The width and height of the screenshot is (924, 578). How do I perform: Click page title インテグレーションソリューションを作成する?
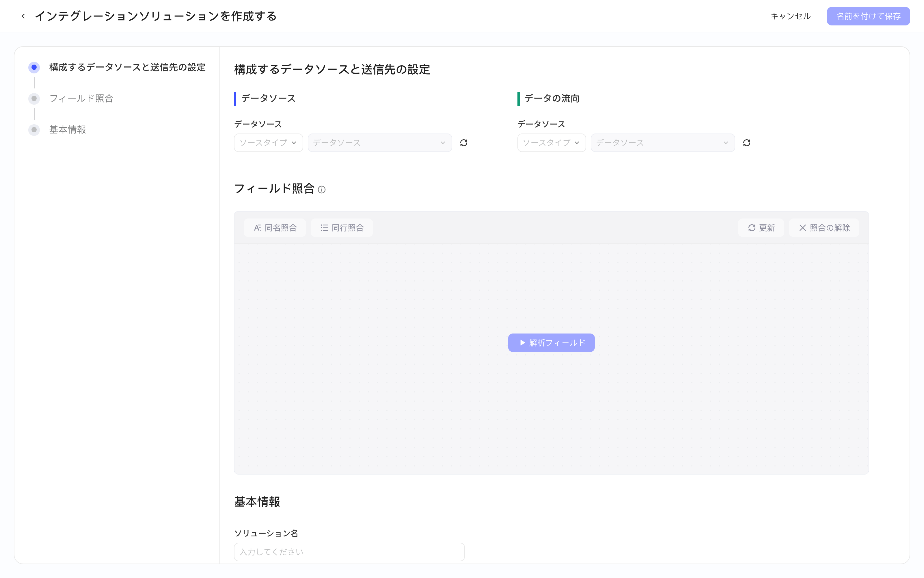(x=156, y=16)
